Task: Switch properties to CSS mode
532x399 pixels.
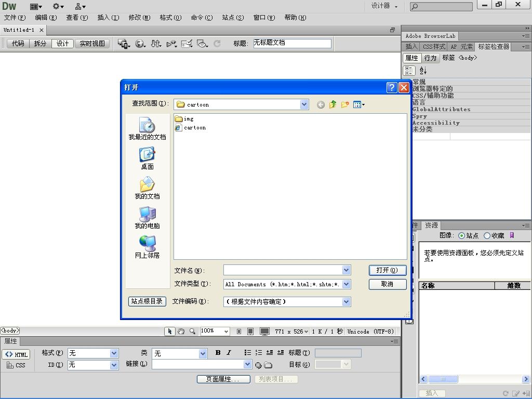Action: point(16,365)
